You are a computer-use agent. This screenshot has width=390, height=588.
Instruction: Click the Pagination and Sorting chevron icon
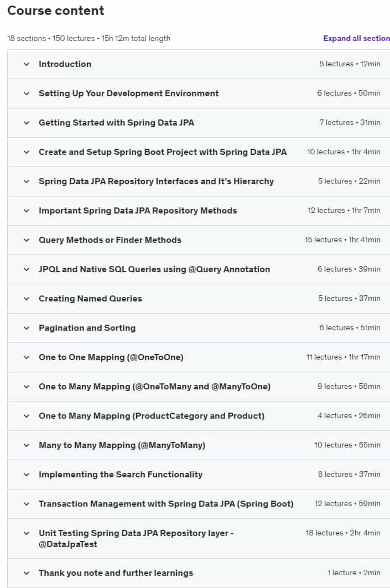[27, 328]
